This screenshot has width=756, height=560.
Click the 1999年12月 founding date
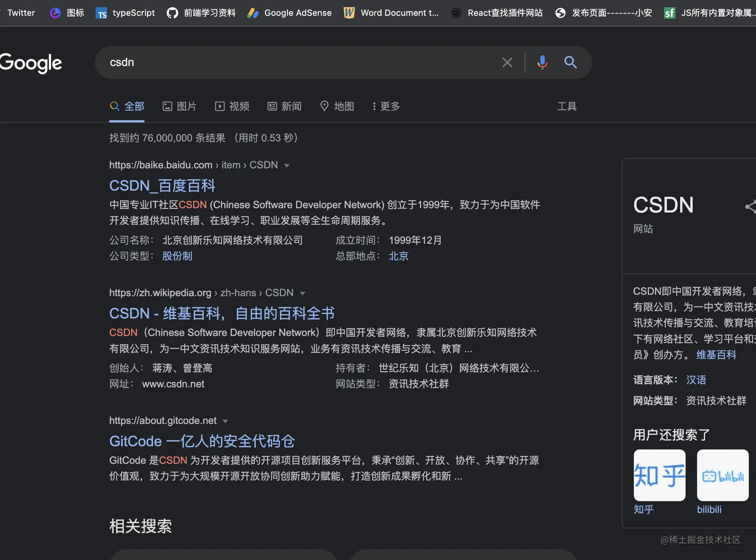[x=415, y=240]
